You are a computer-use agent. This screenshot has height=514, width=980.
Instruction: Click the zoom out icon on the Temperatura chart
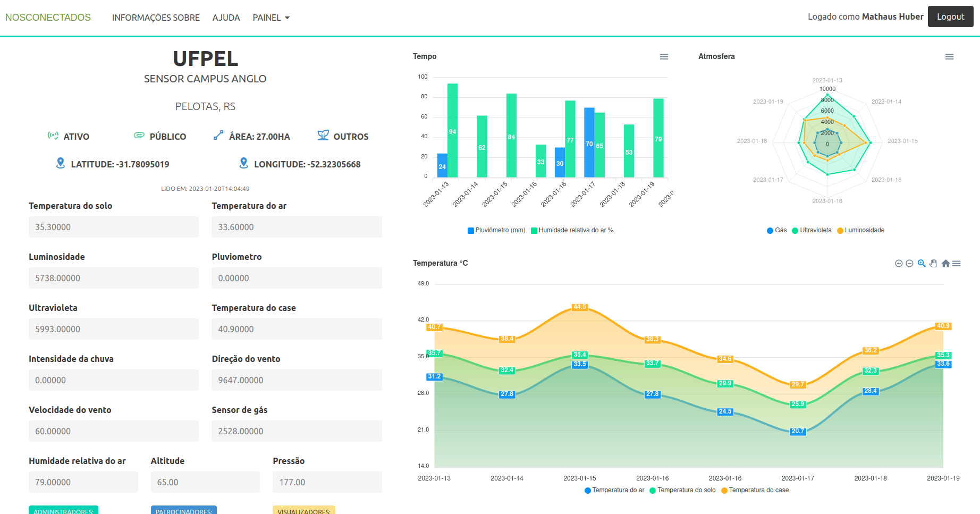[909, 264]
